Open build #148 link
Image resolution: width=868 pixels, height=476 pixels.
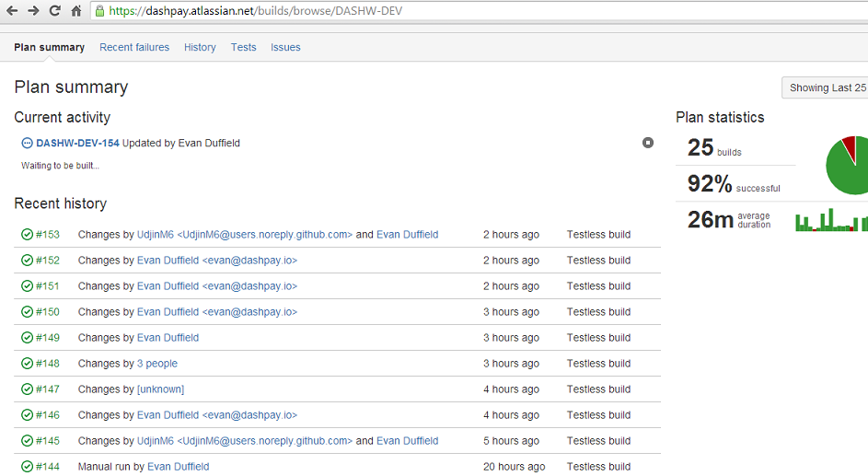pyautogui.click(x=48, y=364)
